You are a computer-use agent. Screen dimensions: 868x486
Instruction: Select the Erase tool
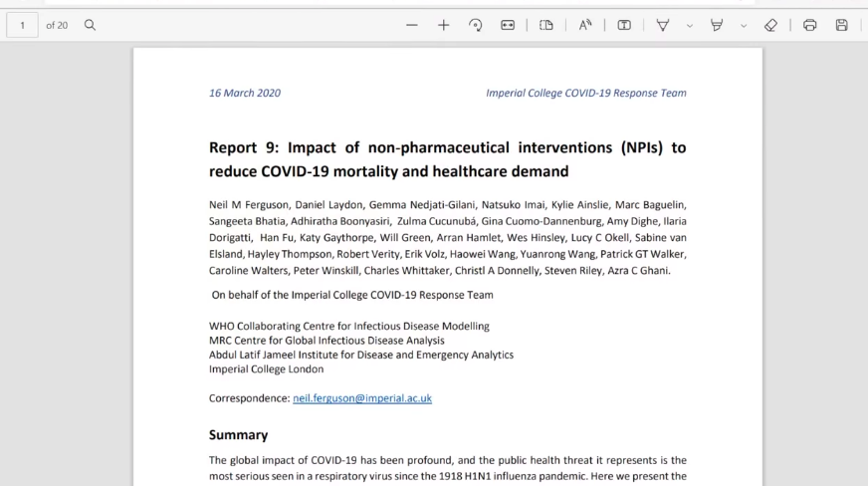770,25
